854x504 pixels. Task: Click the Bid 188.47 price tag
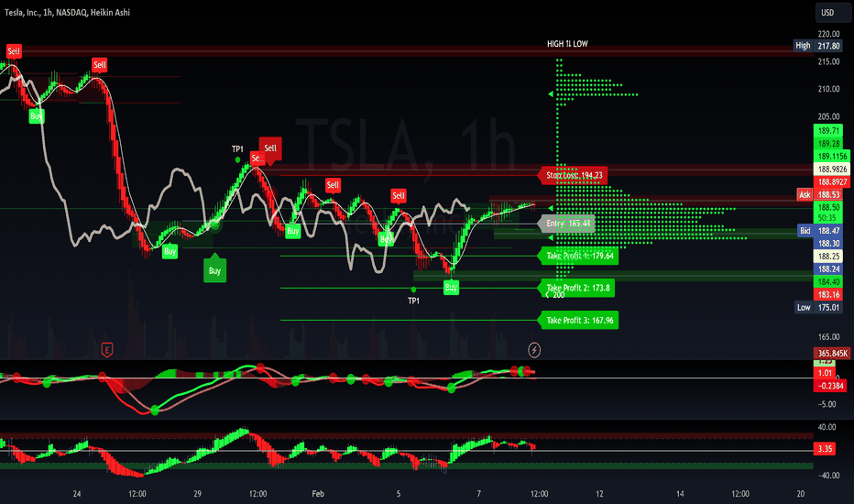point(821,231)
